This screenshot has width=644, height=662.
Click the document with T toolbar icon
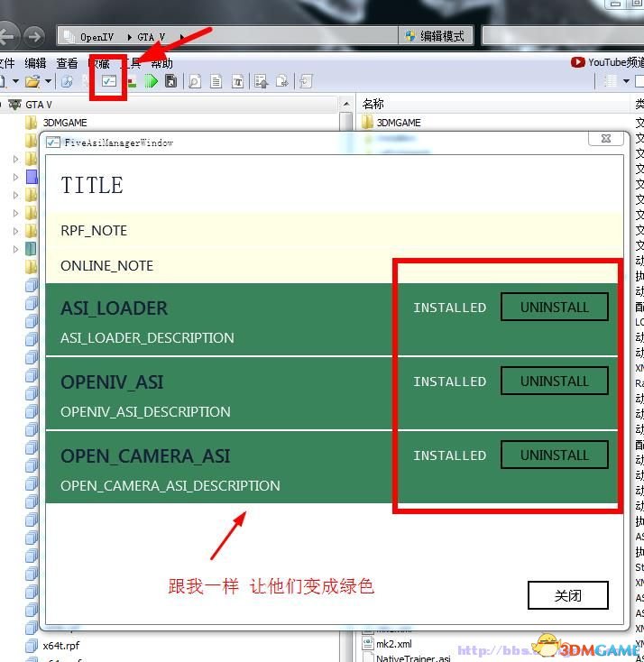238,81
